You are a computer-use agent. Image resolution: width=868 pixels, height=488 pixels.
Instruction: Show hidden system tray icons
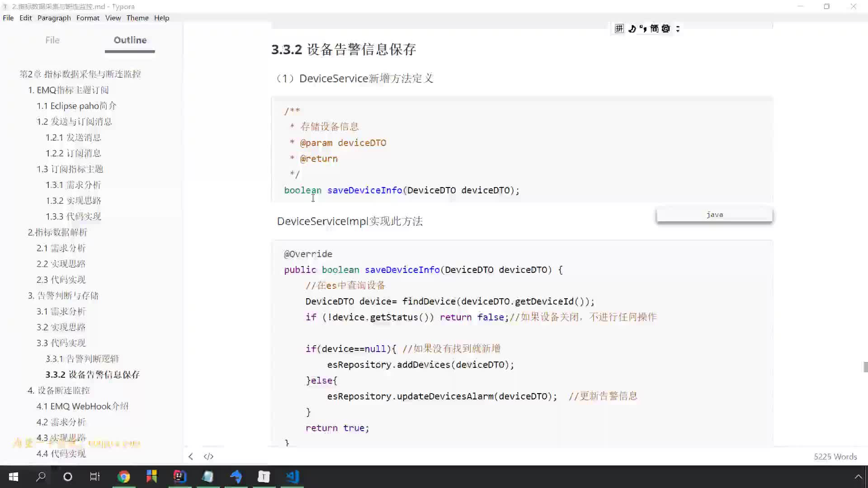click(x=858, y=477)
